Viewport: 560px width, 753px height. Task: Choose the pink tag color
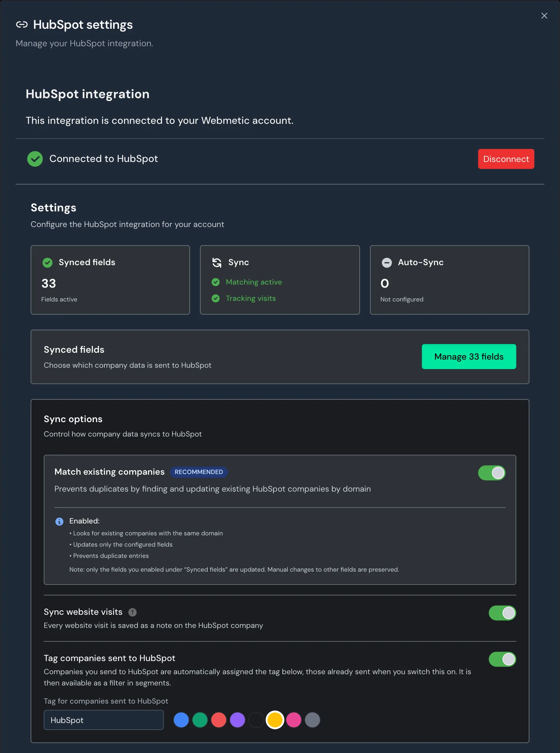click(294, 720)
